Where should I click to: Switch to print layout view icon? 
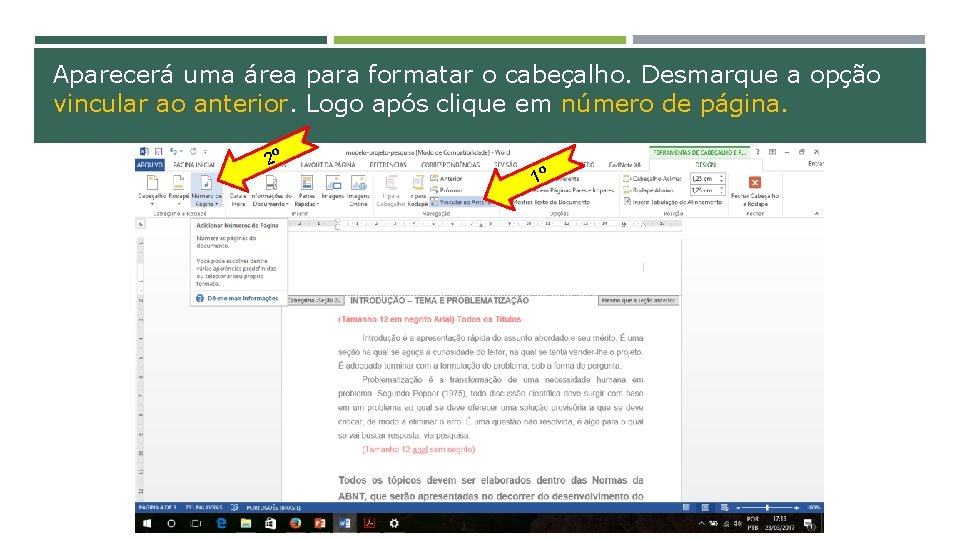[x=705, y=508]
